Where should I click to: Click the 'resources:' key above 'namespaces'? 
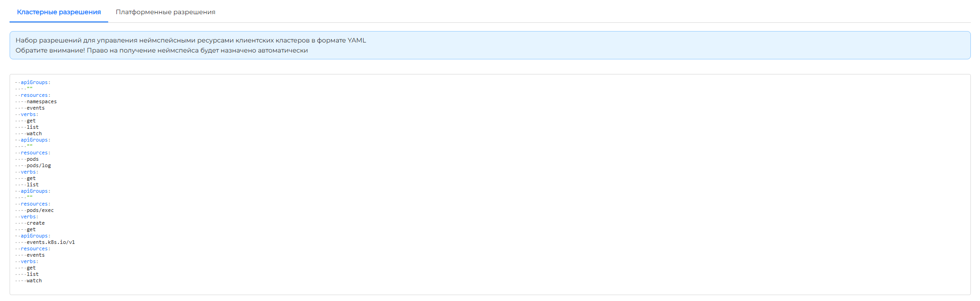coord(35,95)
